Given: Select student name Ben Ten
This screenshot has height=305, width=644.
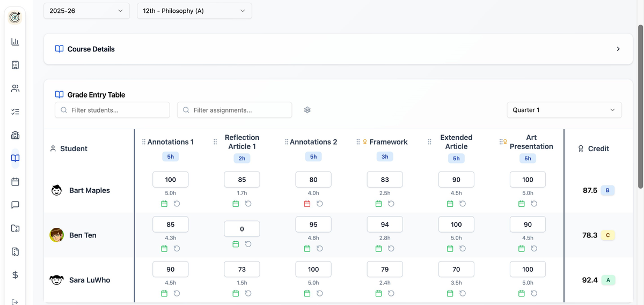Looking at the screenshot, I should point(83,235).
